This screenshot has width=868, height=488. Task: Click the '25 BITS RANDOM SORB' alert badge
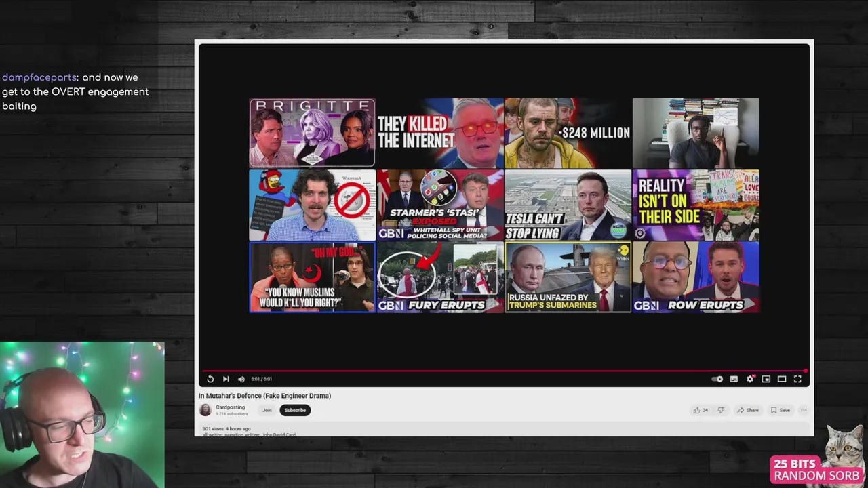816,470
